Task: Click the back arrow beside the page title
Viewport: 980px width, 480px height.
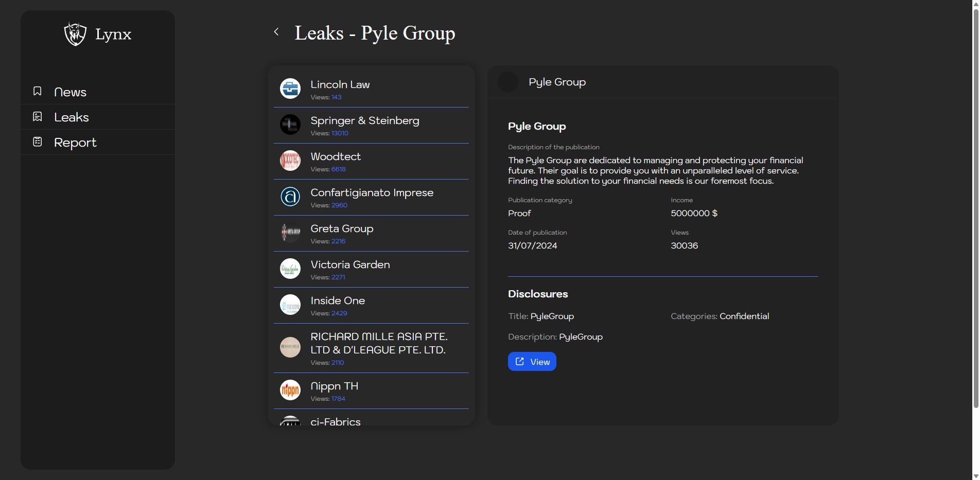Action: [276, 32]
